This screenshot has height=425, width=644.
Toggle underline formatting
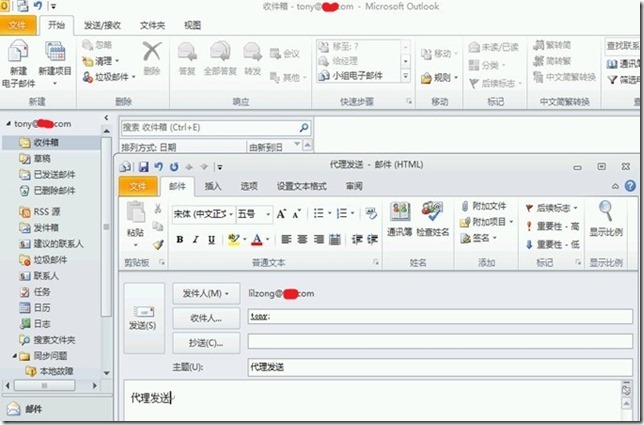(x=211, y=240)
